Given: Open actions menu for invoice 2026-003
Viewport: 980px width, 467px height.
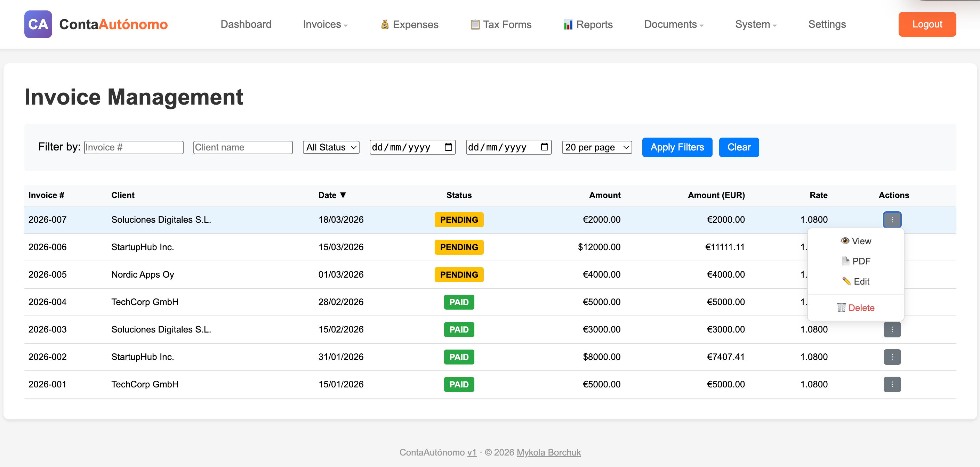Looking at the screenshot, I should (892, 329).
